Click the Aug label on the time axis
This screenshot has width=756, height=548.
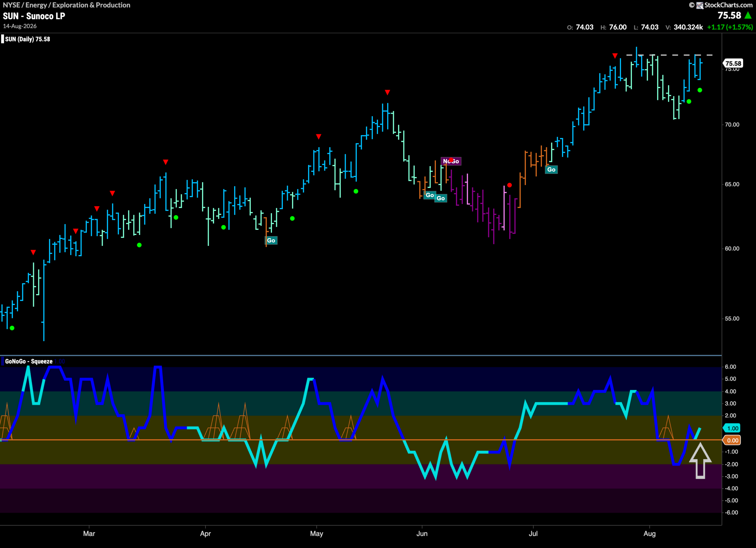click(x=649, y=534)
